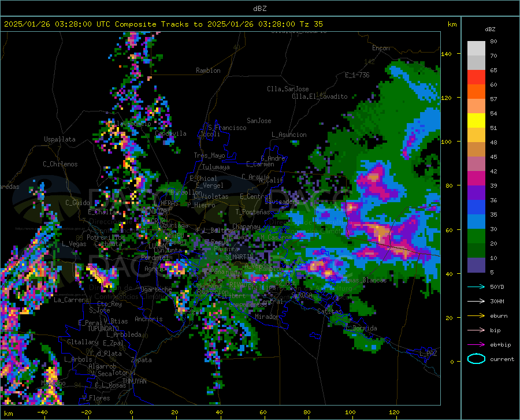Select the purple 36-39 dBZ color swatch
Image resolution: width=520 pixels, height=420 pixels.
pos(476,193)
